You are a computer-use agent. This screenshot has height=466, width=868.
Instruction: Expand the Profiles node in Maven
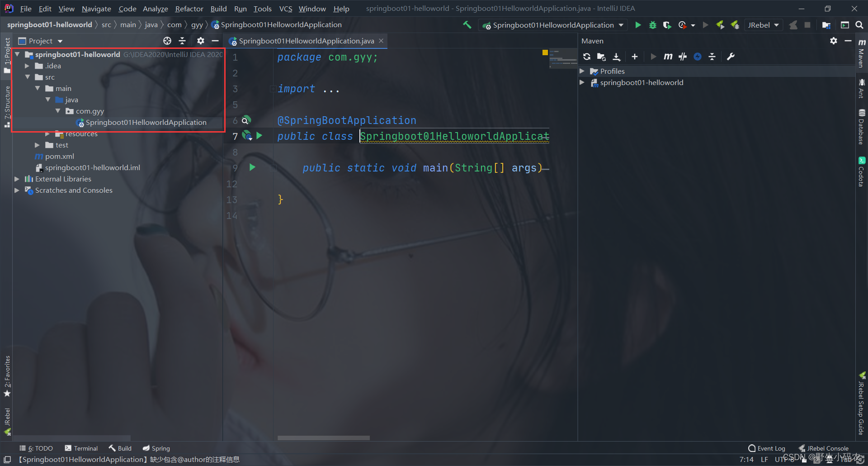(x=582, y=71)
